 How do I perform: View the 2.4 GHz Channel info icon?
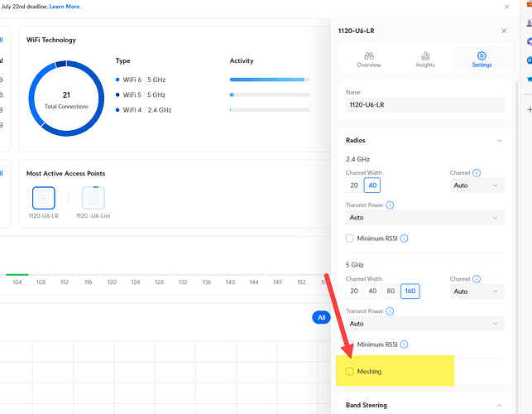[477, 173]
